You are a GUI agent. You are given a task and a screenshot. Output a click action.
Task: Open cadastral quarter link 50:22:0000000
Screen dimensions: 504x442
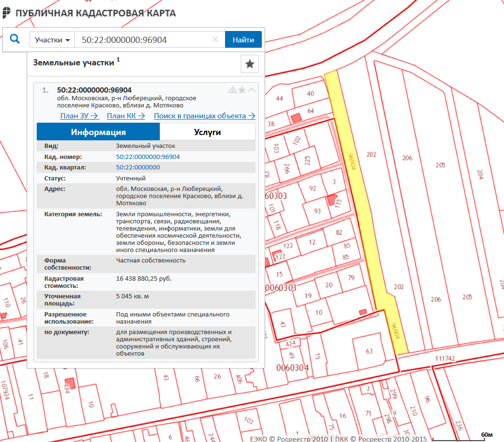pyautogui.click(x=138, y=168)
